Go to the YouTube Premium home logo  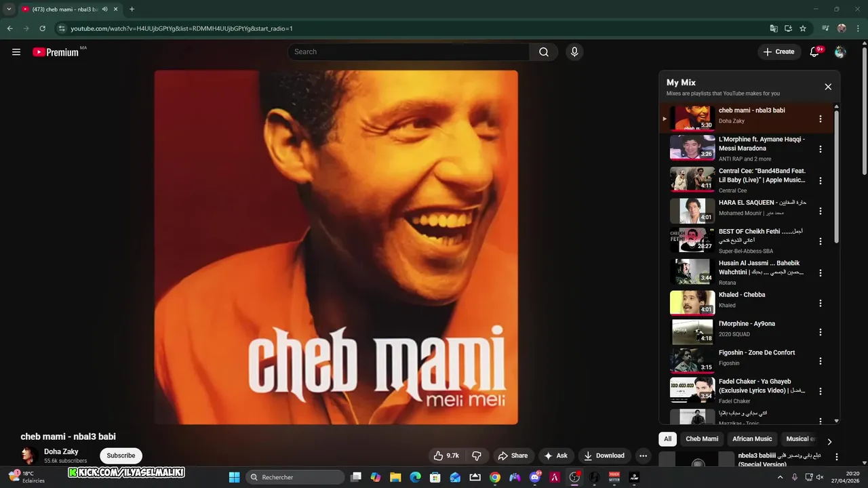click(56, 52)
